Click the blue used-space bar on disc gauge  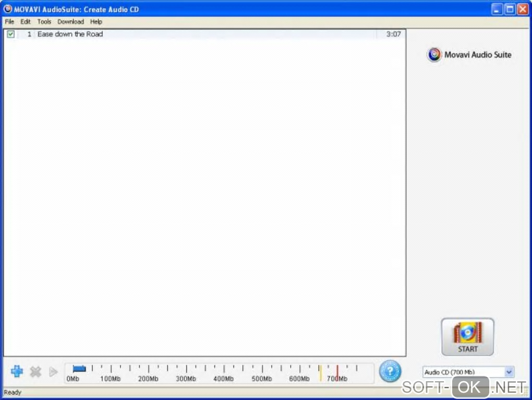pos(79,369)
